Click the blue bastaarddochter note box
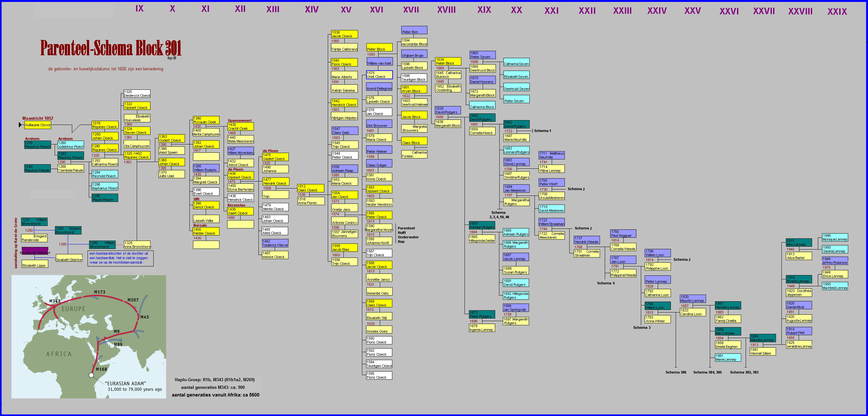 pos(121,258)
